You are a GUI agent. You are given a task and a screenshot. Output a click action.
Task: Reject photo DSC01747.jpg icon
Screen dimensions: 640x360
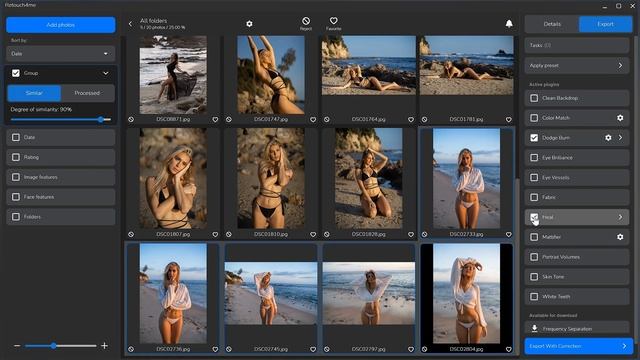pyautogui.click(x=229, y=120)
